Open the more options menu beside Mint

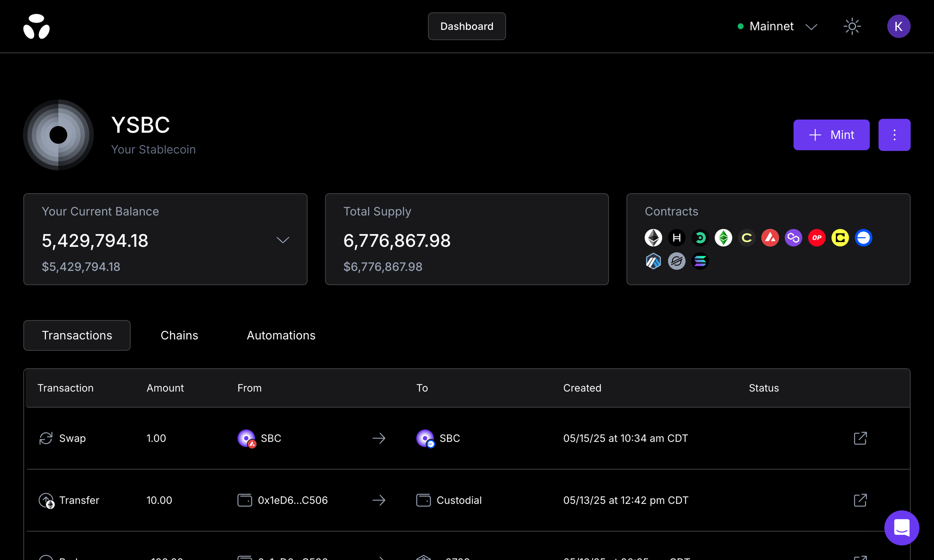pos(894,135)
